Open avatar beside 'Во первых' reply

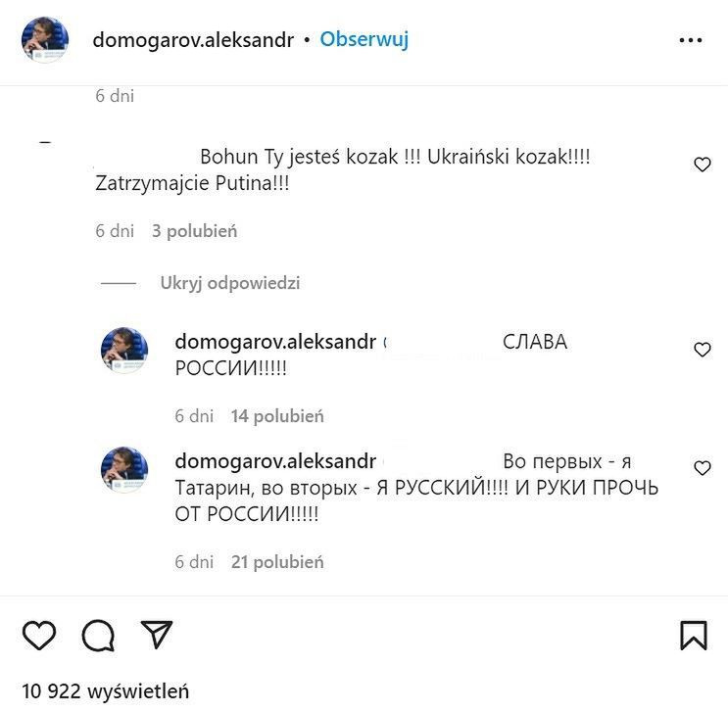(124, 469)
